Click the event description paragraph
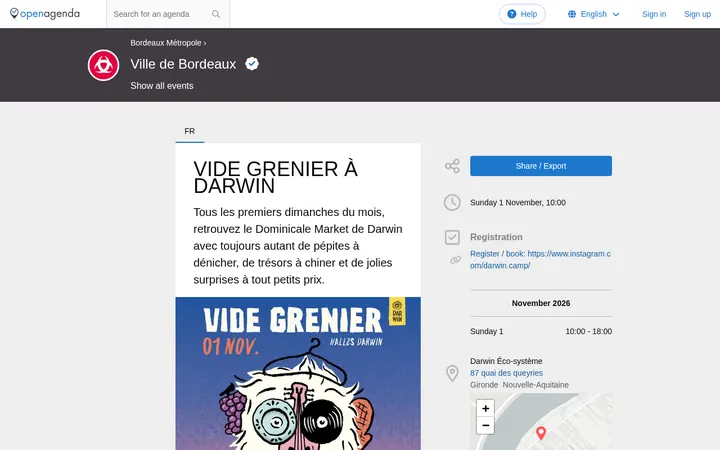This screenshot has width=720, height=450. pyautogui.click(x=298, y=246)
